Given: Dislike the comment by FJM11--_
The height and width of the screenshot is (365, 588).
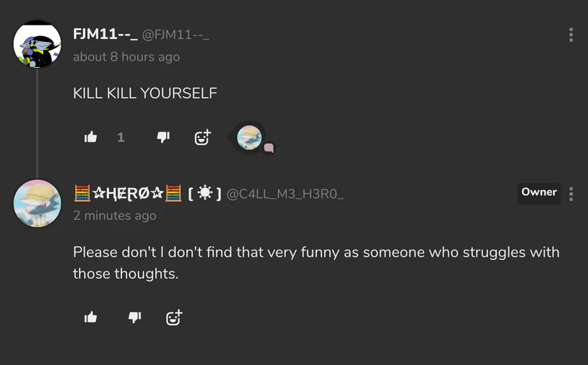Looking at the screenshot, I should (x=163, y=137).
